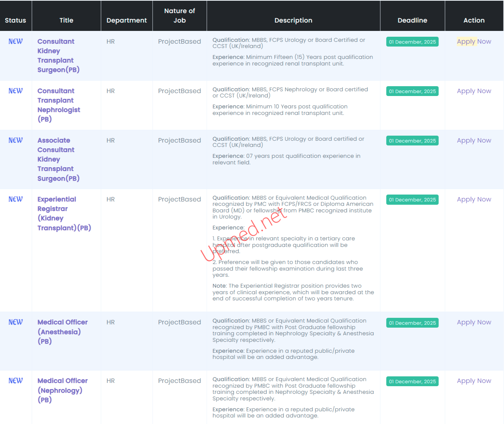Image resolution: width=504 pixels, height=424 pixels.
Task: Click NEW badge of Medical Officer (Anesthesia)
Action: (x=16, y=322)
